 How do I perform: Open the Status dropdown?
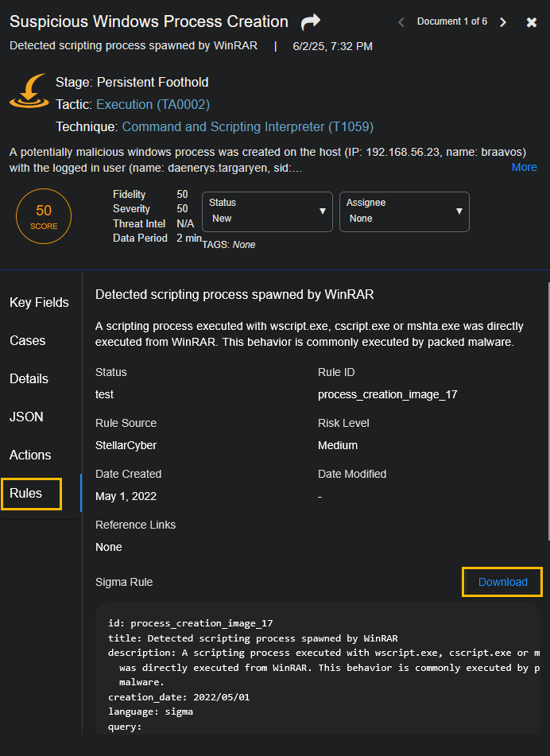[267, 211]
